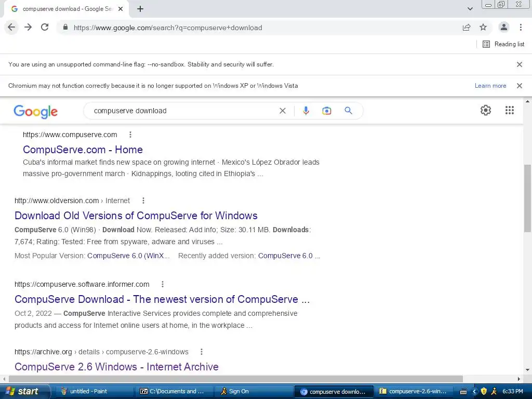The height and width of the screenshot is (399, 532).
Task: Open CompuServe.com - Home result
Action: 83,150
